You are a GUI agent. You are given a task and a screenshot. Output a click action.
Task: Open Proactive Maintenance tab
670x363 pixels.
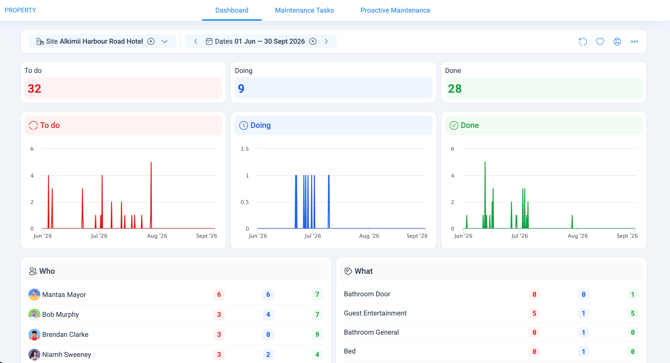point(395,10)
